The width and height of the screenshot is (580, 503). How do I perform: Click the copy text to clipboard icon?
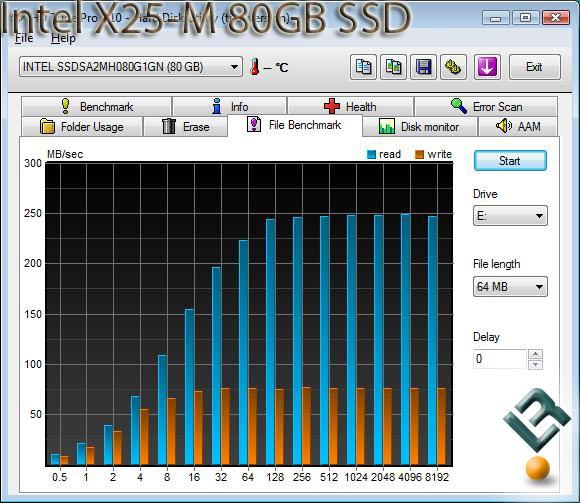coord(364,67)
